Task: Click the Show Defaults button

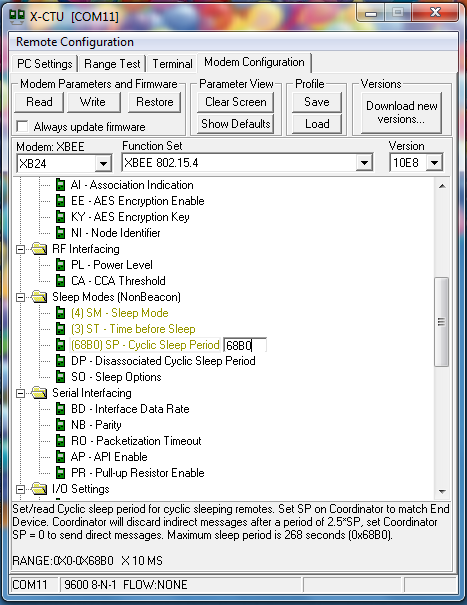Action: pos(235,124)
